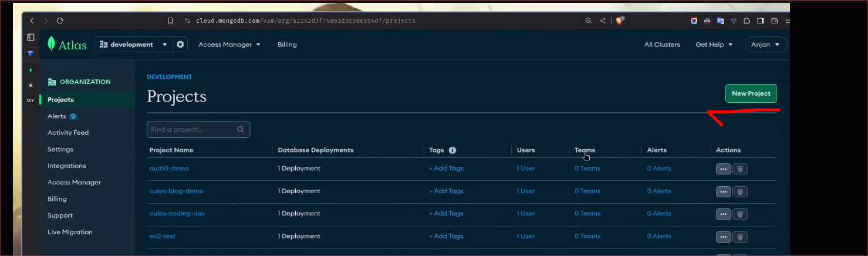The image size is (868, 256).
Task: Open the more-actions ellipsis for ec2-test
Action: pyautogui.click(x=723, y=237)
